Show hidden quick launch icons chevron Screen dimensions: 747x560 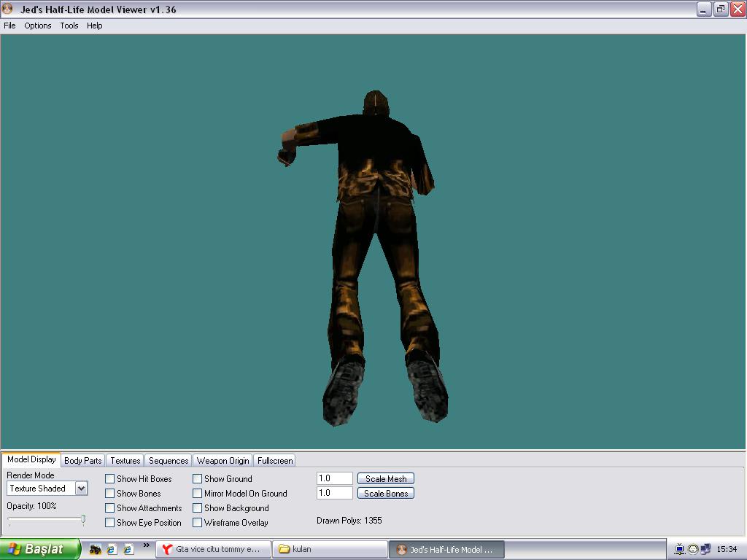coord(146,545)
